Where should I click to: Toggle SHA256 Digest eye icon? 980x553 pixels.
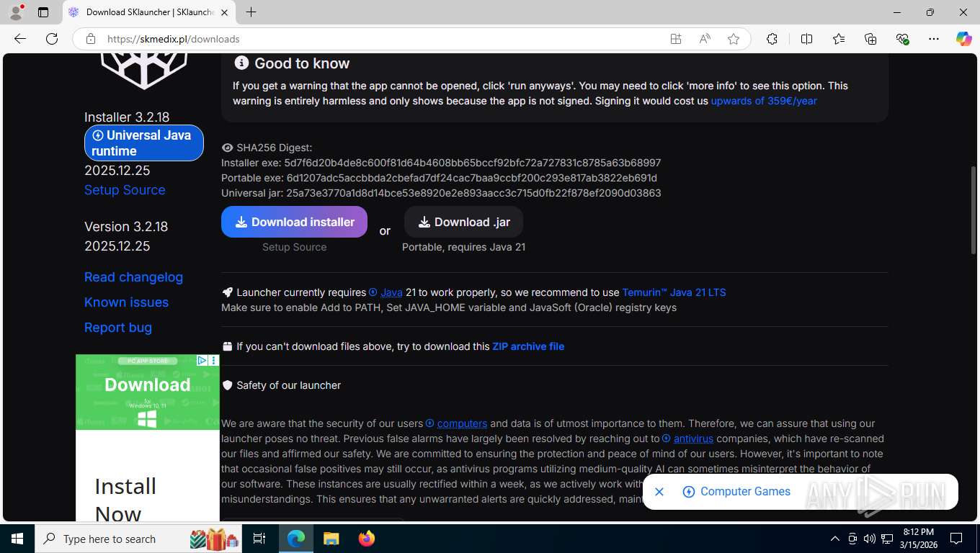(x=227, y=148)
